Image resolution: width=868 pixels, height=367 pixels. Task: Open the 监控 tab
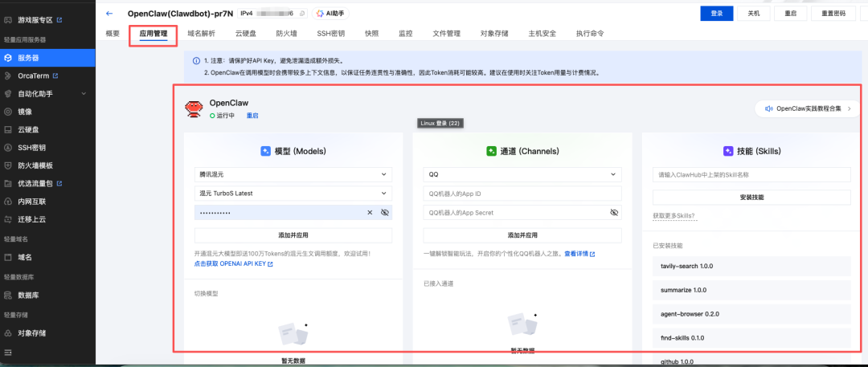[406, 34]
